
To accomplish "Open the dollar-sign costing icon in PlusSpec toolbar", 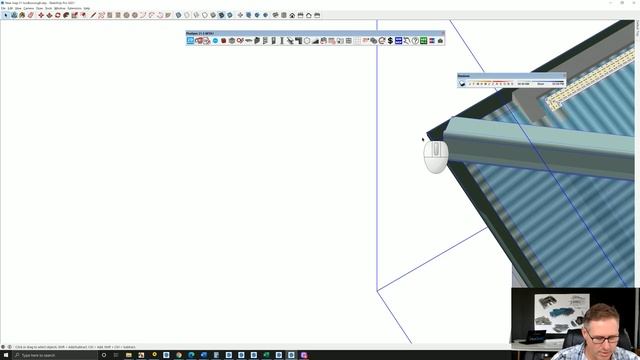I will [x=390, y=40].
